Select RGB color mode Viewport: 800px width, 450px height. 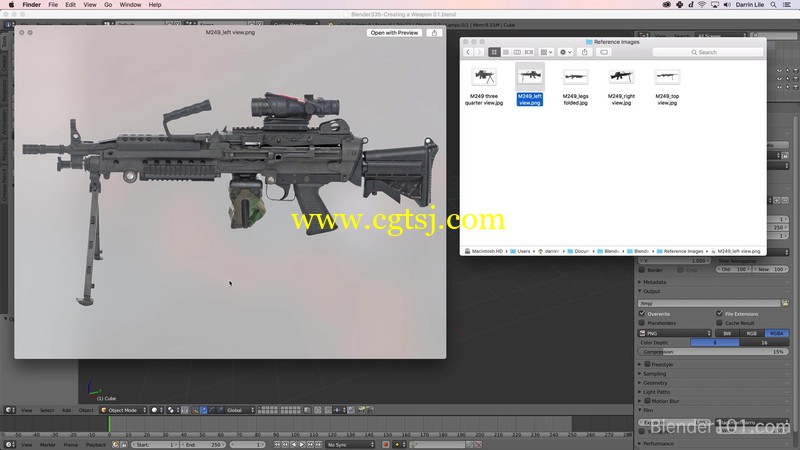[x=752, y=333]
